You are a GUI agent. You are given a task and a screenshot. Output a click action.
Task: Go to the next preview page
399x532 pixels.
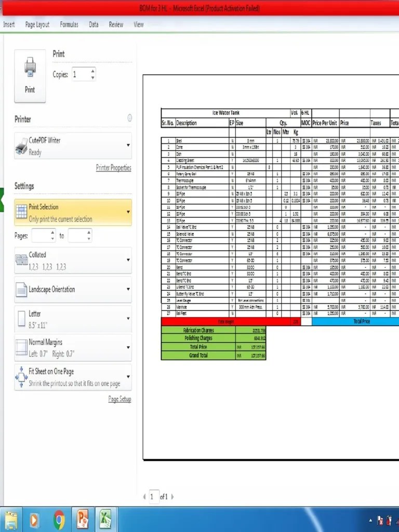pyautogui.click(x=172, y=497)
